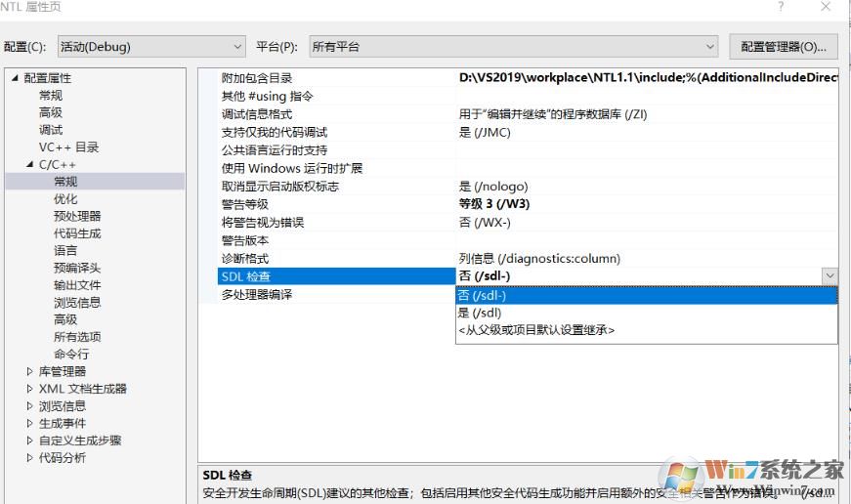Open the 配置(C) dropdown showing 活动(Debug)
This screenshot has height=504, width=851.
coord(151,47)
